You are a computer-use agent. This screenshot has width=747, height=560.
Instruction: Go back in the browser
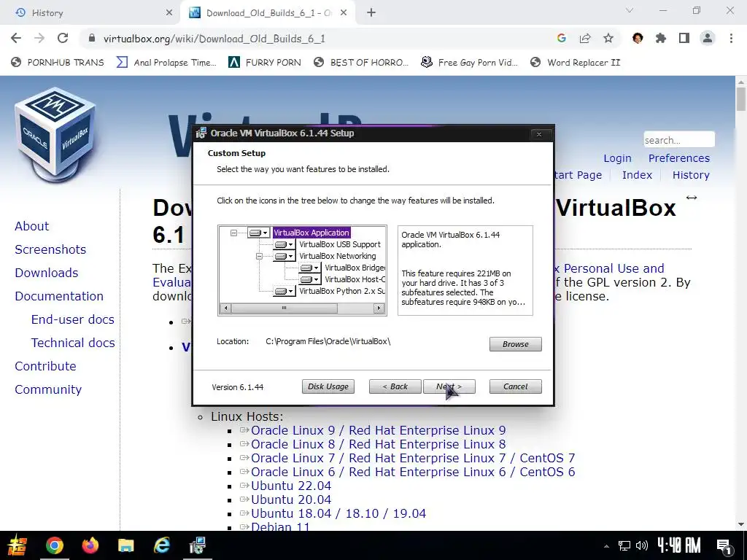(x=16, y=39)
